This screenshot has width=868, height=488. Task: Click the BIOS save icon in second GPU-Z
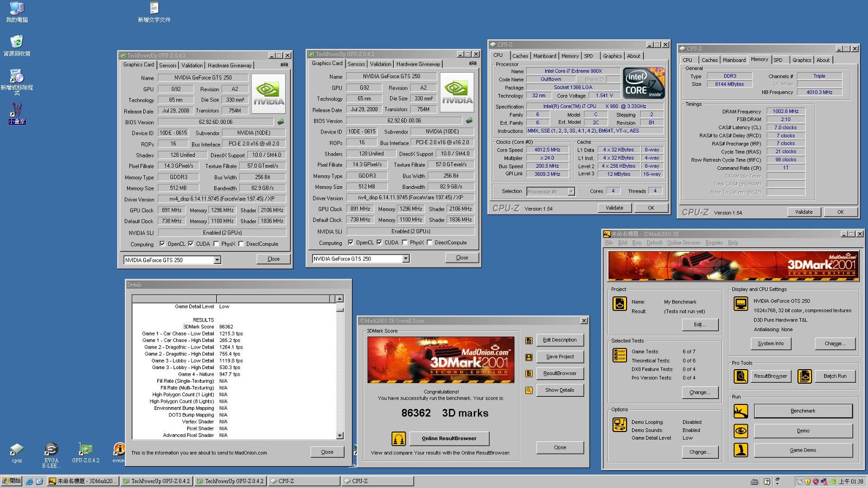pyautogui.click(x=469, y=121)
